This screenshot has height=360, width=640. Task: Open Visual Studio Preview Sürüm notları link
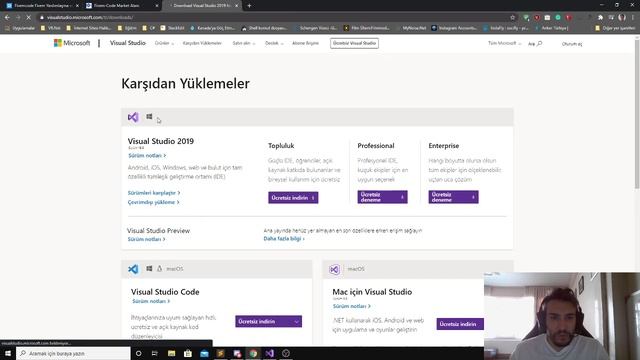(147, 239)
